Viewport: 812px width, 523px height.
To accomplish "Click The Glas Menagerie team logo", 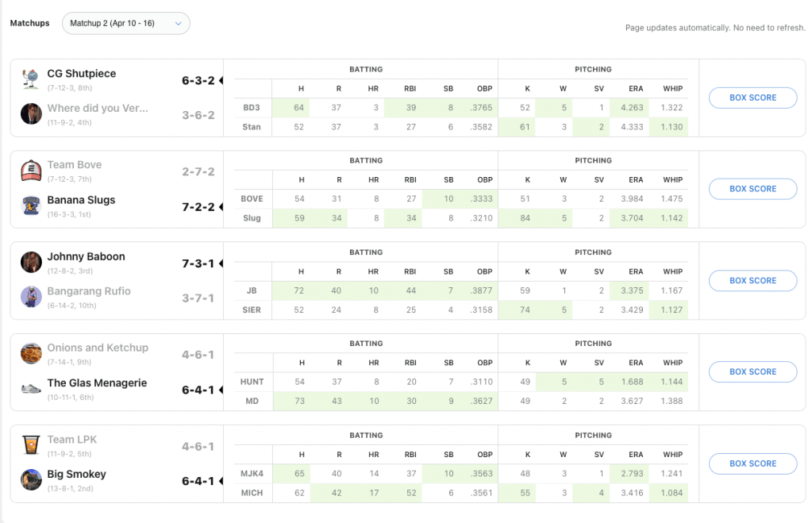I will [31, 388].
